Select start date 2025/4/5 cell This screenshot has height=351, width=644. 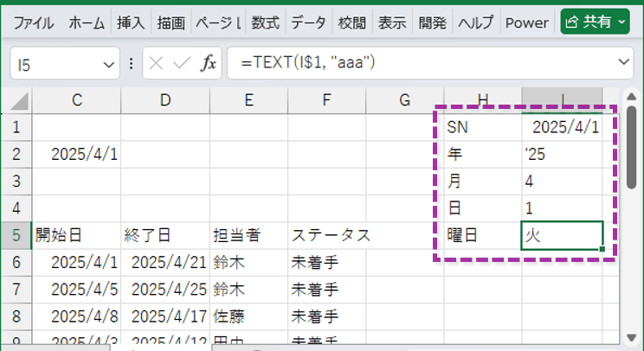pos(77,290)
